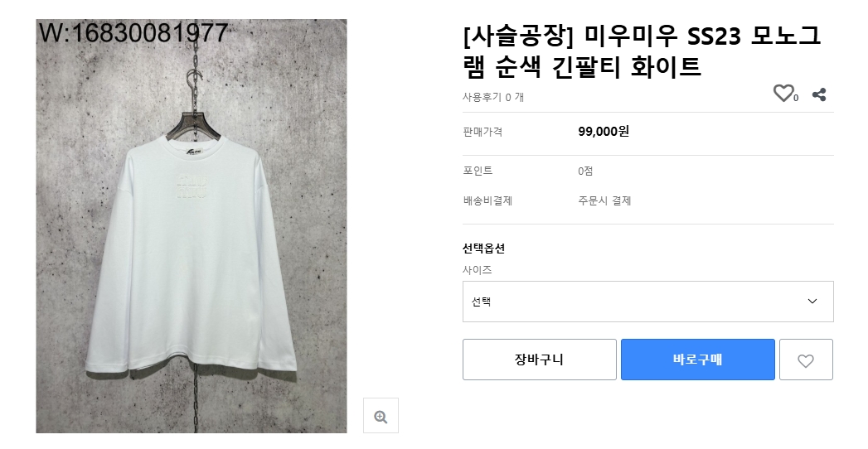
Task: Click the 포인트 label
Action: (x=478, y=171)
